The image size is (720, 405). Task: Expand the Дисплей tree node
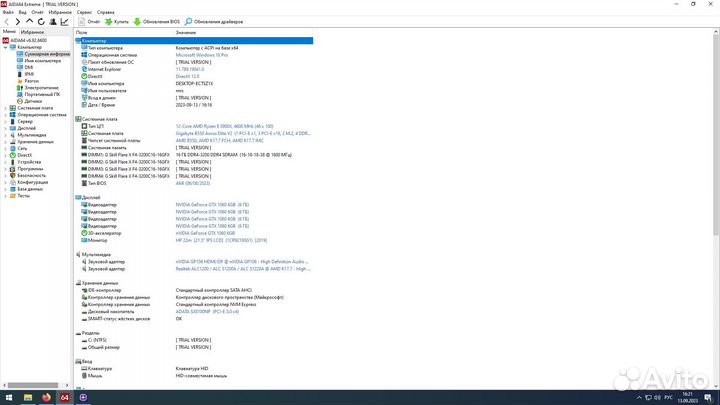[x=6, y=128]
